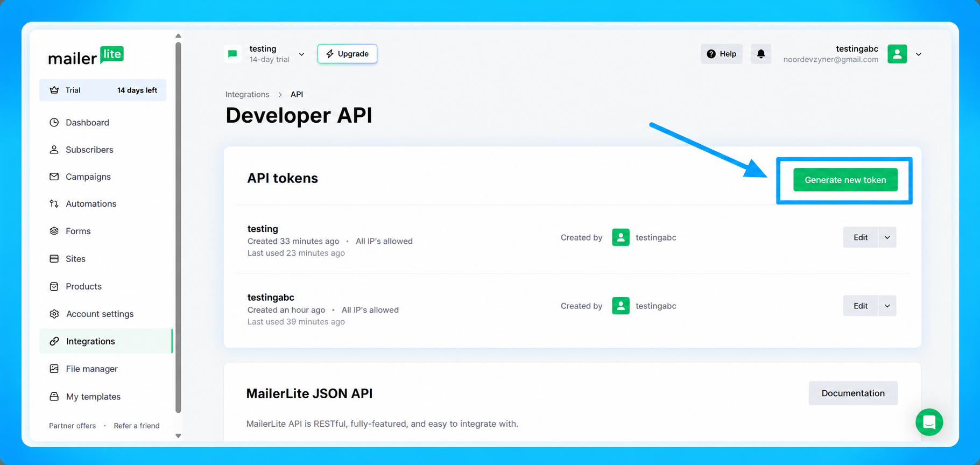The height and width of the screenshot is (465, 980).
Task: Click the Campaigns envelope icon
Action: [x=54, y=177]
